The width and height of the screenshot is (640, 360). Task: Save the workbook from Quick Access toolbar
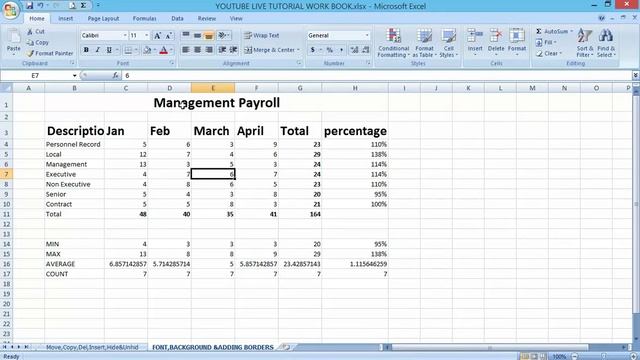tap(29, 6)
